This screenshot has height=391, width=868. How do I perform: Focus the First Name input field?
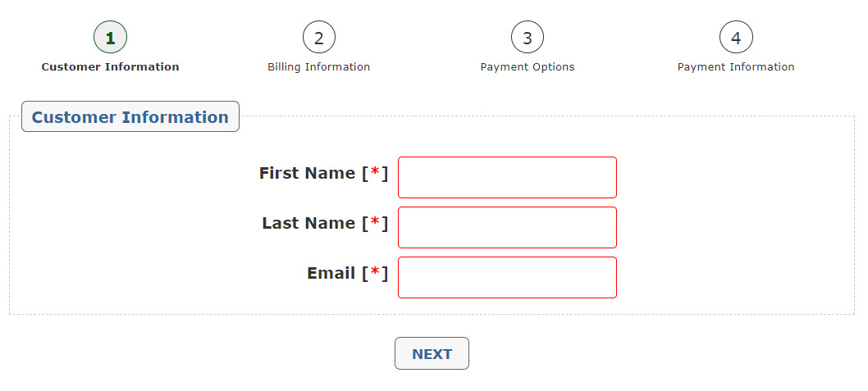[507, 177]
